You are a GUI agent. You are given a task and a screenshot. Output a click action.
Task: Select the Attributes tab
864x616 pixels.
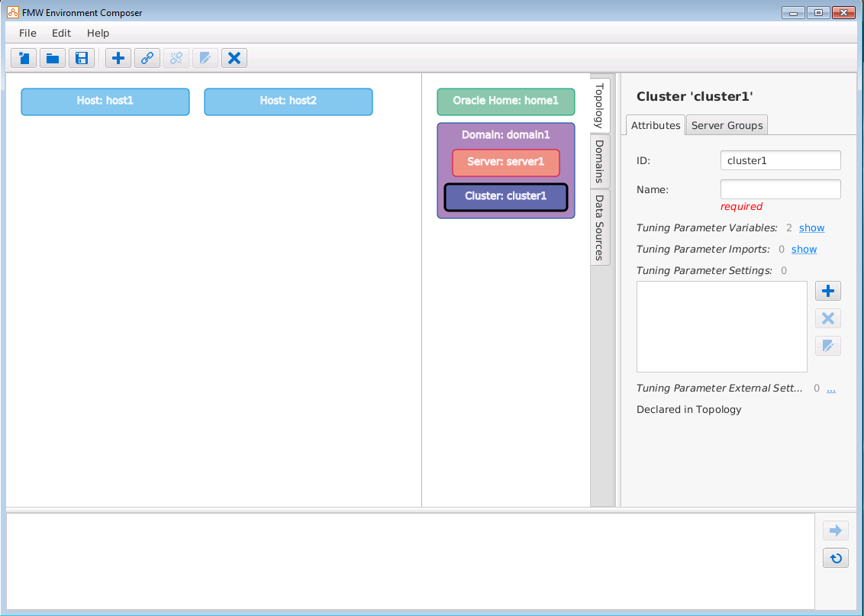[x=655, y=125]
